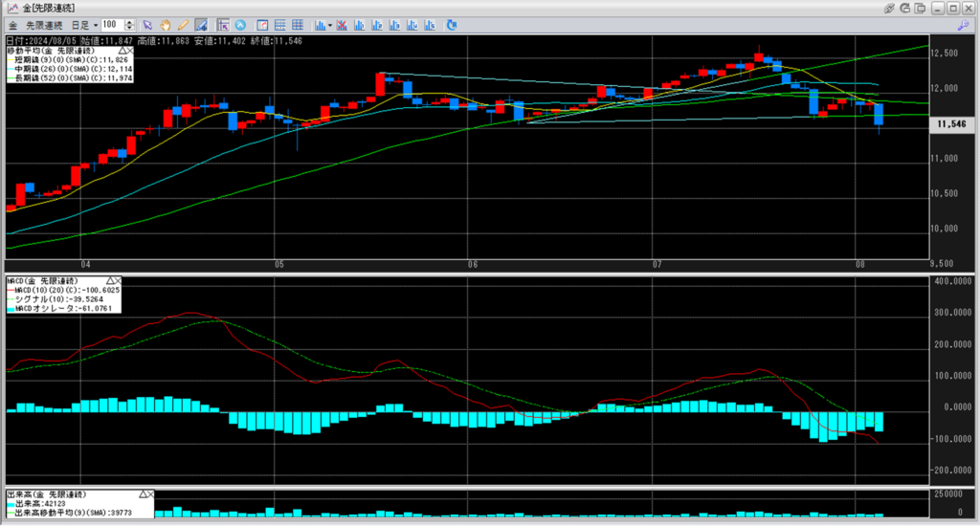This screenshot has width=980, height=526.
Task: Click the 金 symbol label in toolbar
Action: (x=12, y=24)
